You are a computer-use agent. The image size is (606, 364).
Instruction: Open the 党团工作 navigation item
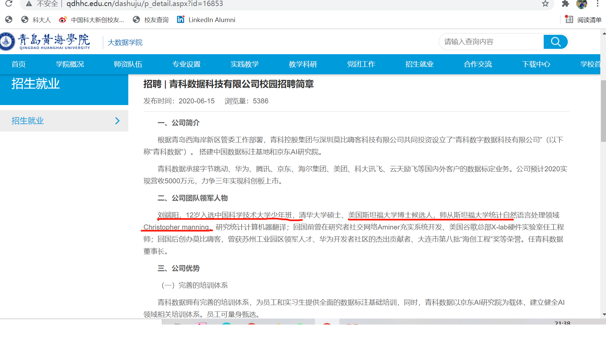(x=361, y=64)
